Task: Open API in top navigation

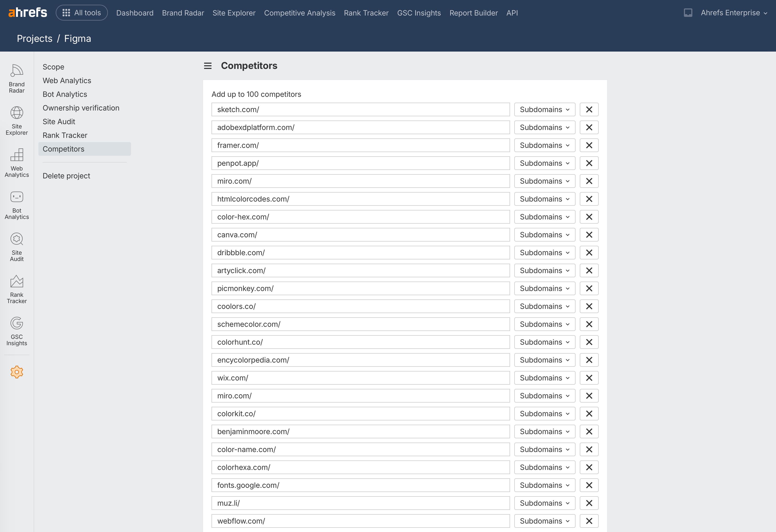Action: (x=512, y=13)
